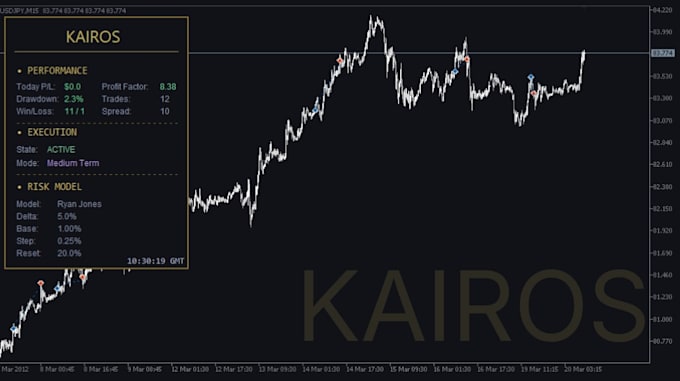The image size is (680, 381).
Task: Click the 81.690 price axis label
Action: click(662, 253)
